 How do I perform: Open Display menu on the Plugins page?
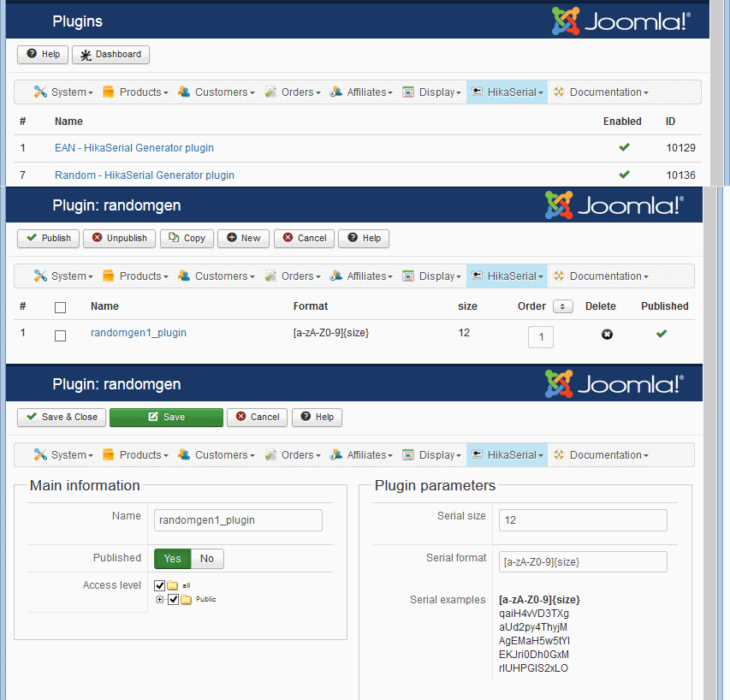[431, 92]
